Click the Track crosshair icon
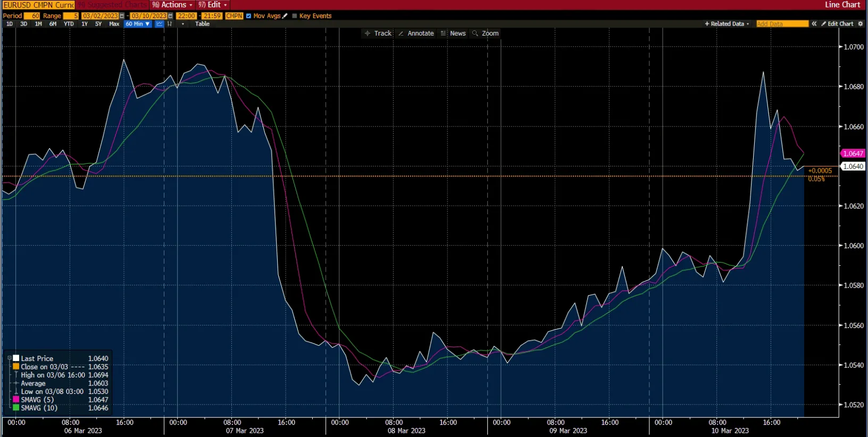Viewport: 868px width, 437px height. [368, 33]
